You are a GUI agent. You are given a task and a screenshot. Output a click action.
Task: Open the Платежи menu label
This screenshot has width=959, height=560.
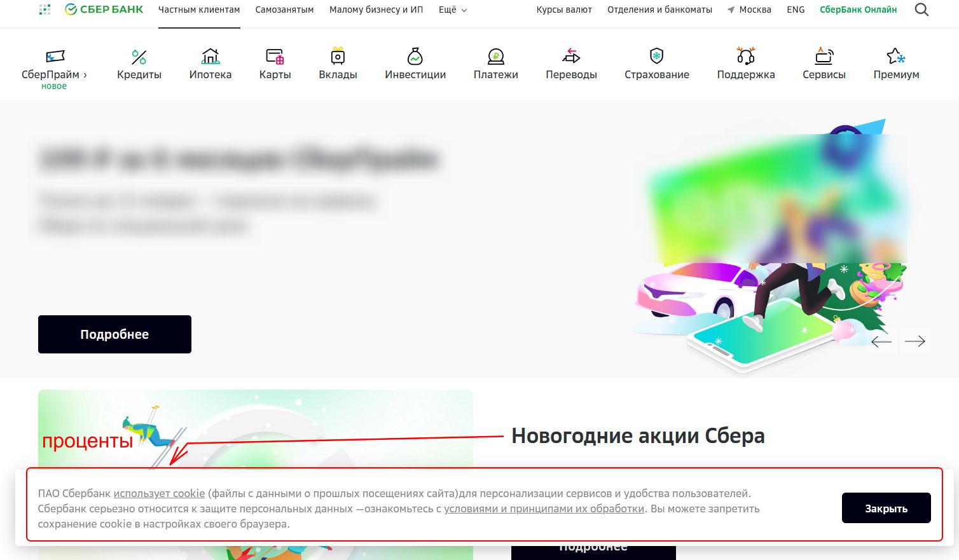pos(496,74)
